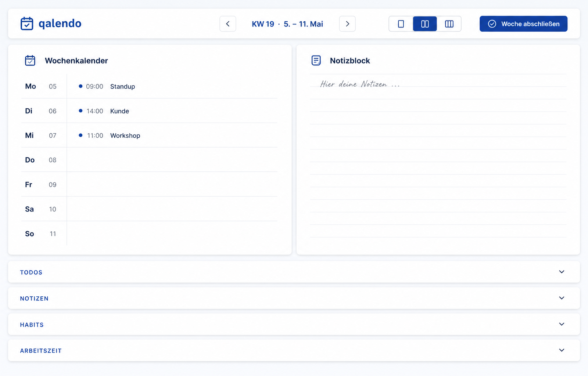The image size is (588, 376).
Task: Select Monday 05 row label
Action: pos(41,86)
